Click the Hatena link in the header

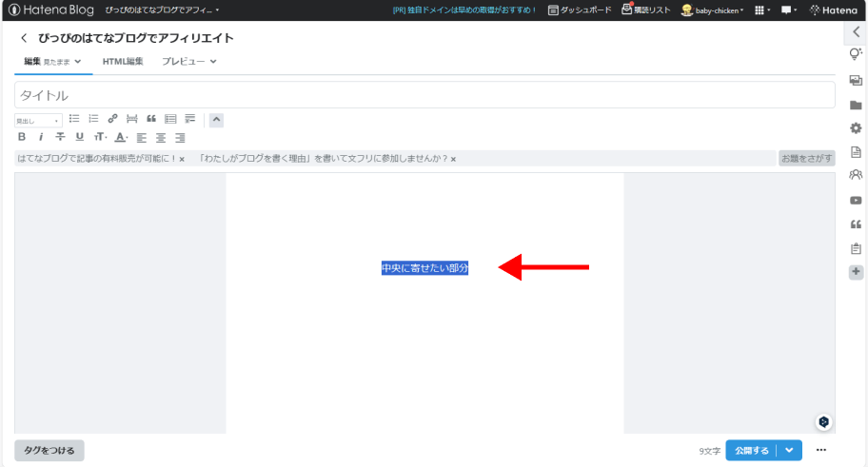833,10
